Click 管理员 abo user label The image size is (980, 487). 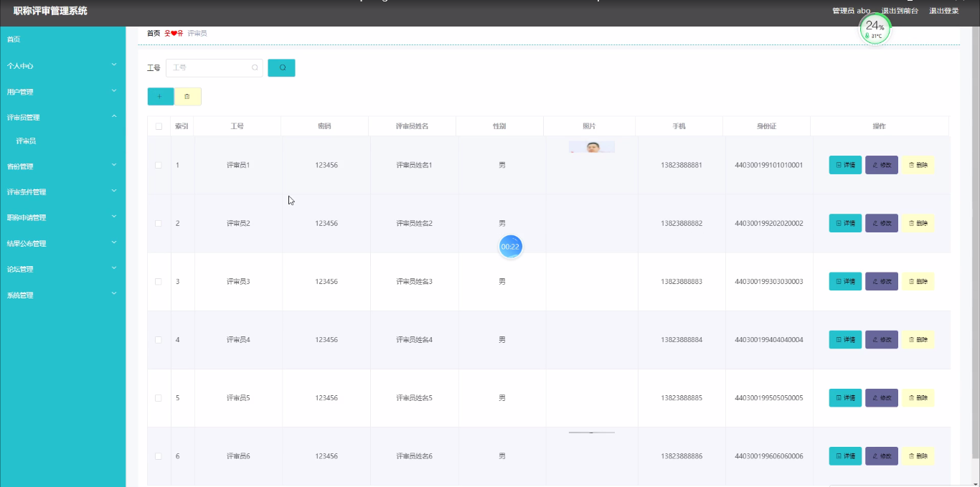[x=851, y=11]
